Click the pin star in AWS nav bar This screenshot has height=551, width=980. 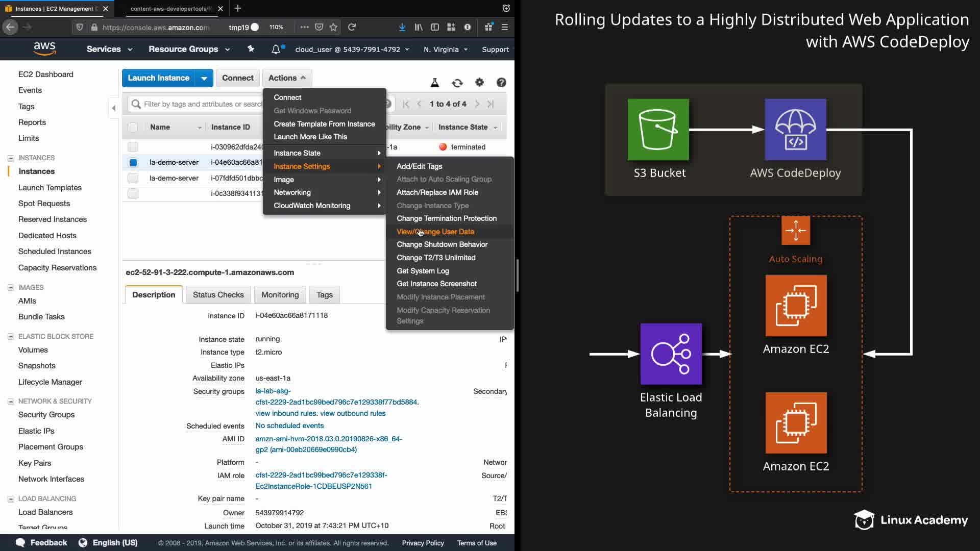(251, 49)
